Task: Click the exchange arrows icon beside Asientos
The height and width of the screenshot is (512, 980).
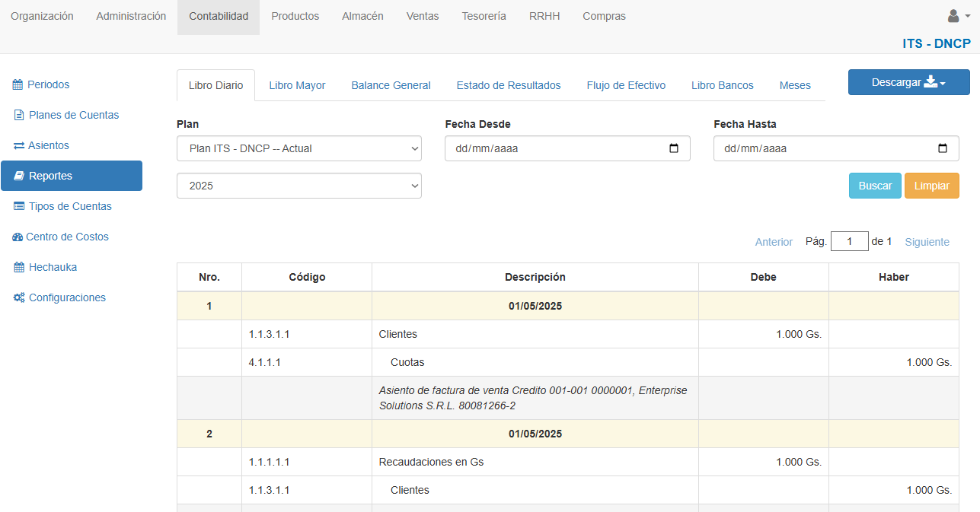Action: point(19,145)
